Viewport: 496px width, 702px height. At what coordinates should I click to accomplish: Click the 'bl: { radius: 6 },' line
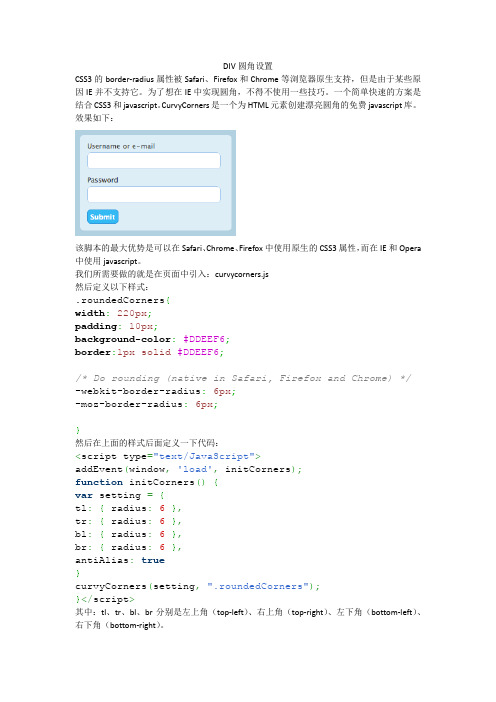point(128,534)
